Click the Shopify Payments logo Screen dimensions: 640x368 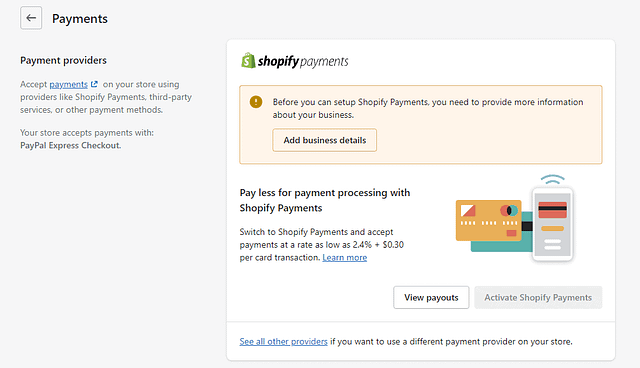(295, 61)
